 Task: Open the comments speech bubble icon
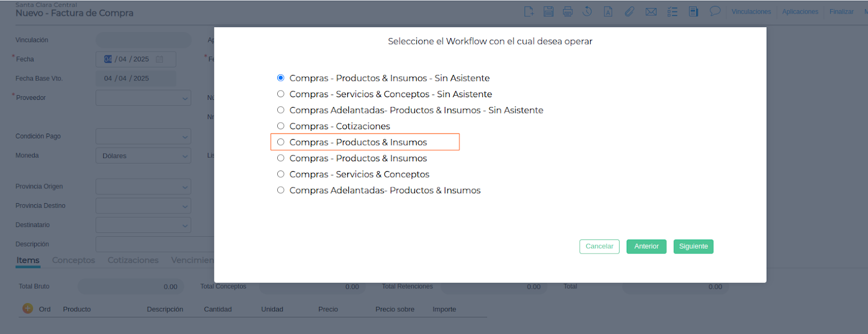pyautogui.click(x=715, y=11)
